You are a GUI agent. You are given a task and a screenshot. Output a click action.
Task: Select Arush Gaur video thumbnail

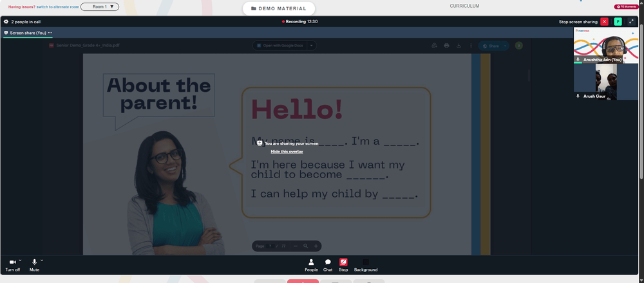click(606, 82)
